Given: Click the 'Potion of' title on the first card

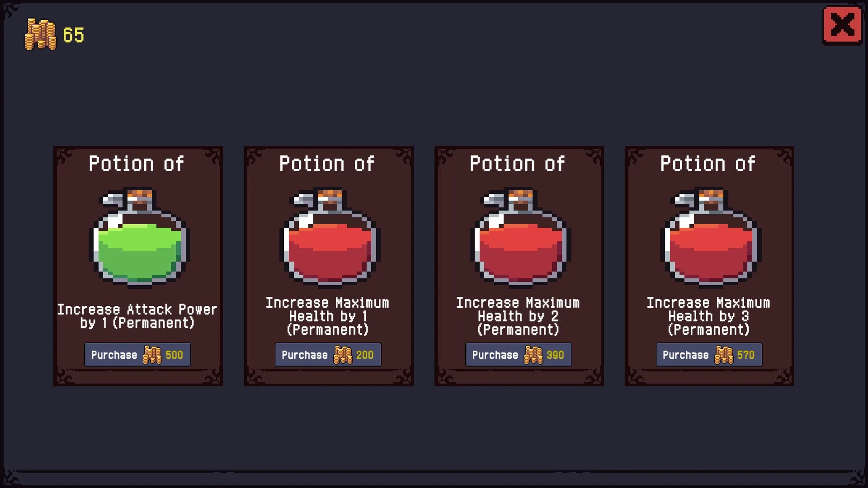Looking at the screenshot, I should (137, 164).
